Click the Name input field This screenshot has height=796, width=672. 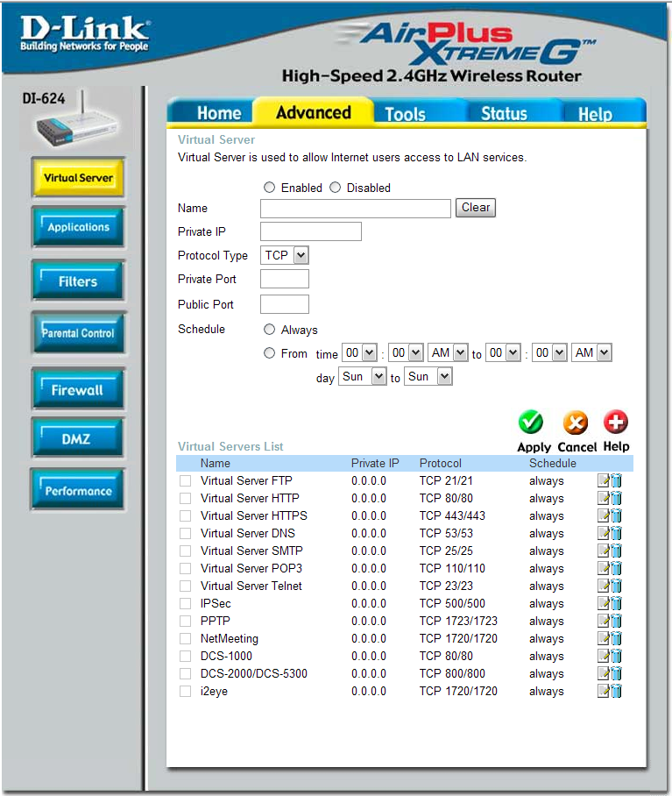coord(356,208)
